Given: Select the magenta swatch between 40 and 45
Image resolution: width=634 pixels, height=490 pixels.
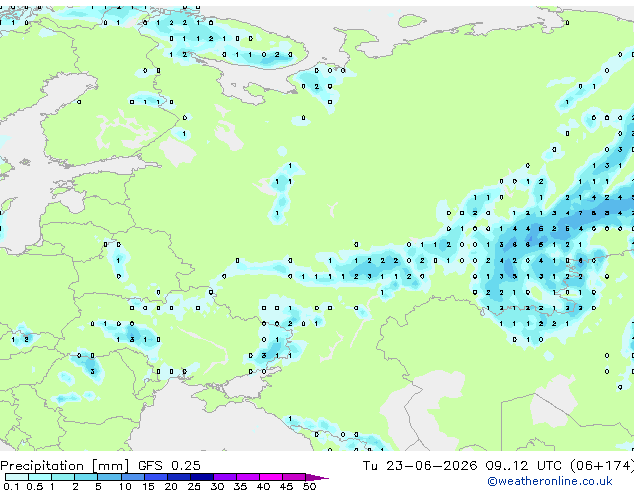Looking at the screenshot, I should 271,477.
